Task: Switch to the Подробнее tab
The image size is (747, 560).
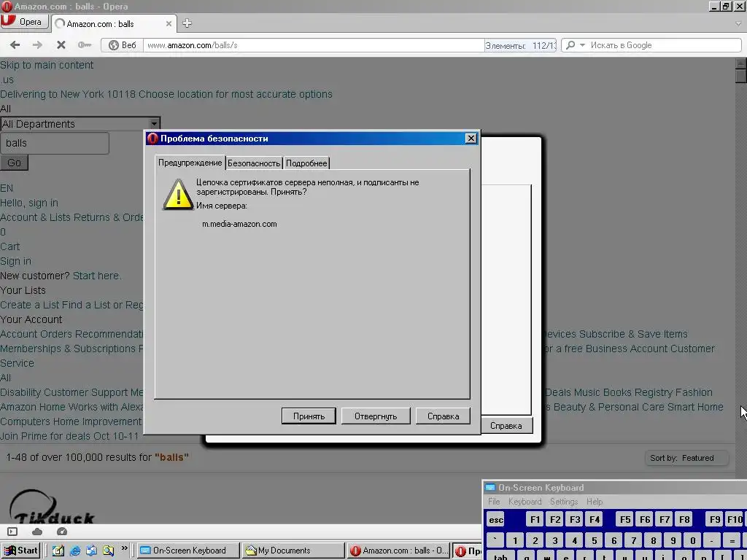Action: pyautogui.click(x=306, y=163)
